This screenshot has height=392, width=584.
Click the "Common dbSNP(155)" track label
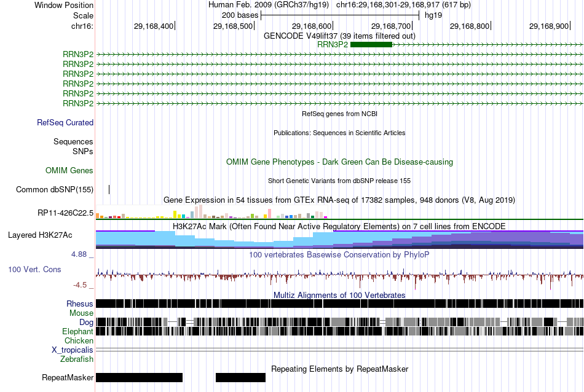55,189
